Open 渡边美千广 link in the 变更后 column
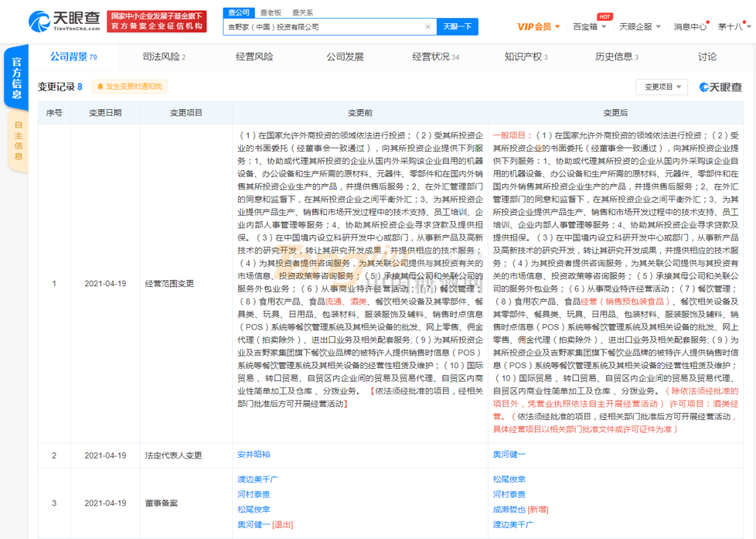The height and width of the screenshot is (539, 756). coord(513,524)
